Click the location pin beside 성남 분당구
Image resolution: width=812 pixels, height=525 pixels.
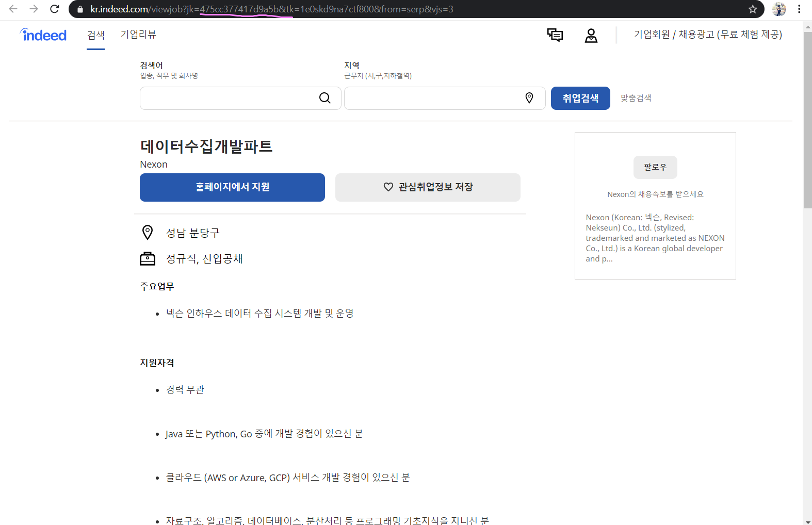[x=148, y=233]
